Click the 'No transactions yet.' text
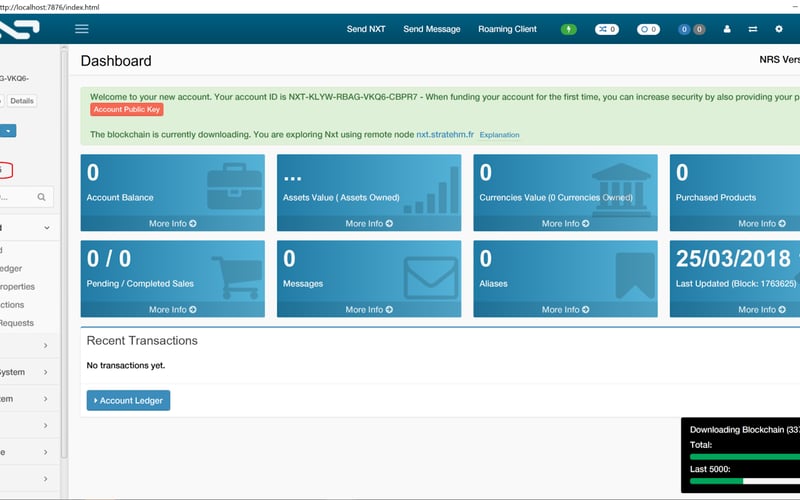Viewport: 800px width, 500px height. click(x=126, y=365)
